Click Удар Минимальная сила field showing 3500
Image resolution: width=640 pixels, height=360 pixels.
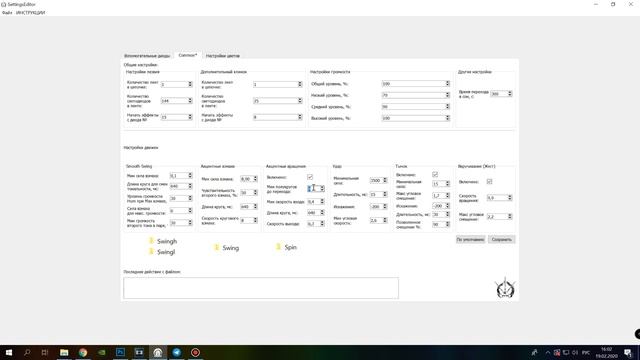378,180
